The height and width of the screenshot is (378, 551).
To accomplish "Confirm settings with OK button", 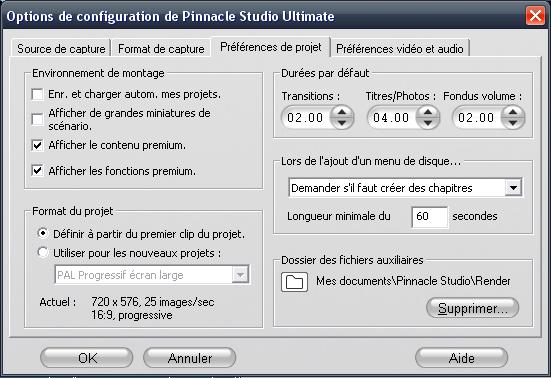I will point(87,358).
